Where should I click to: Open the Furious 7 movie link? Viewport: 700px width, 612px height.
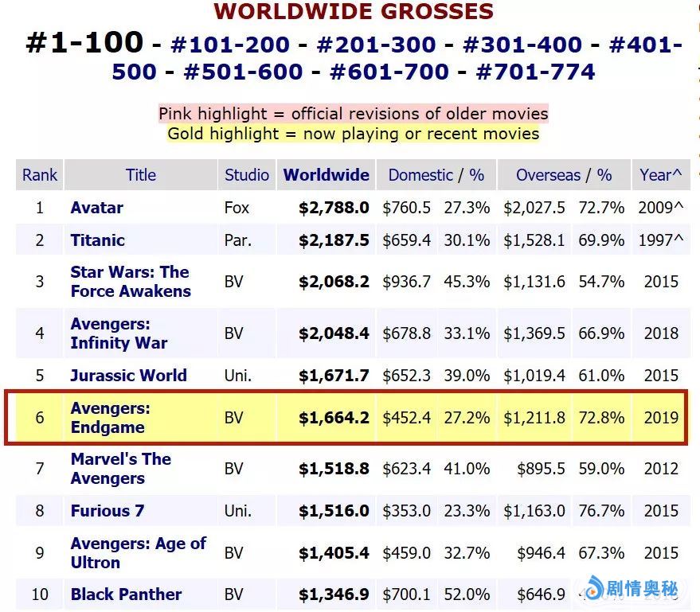(x=107, y=511)
